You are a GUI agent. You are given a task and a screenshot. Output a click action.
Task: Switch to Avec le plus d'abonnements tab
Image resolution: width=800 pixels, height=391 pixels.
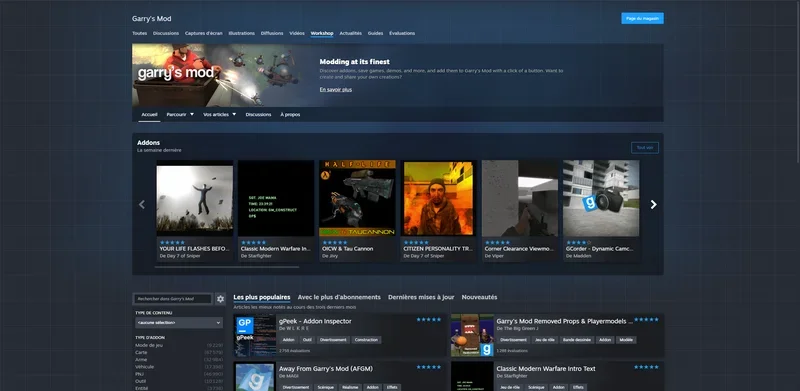click(339, 297)
